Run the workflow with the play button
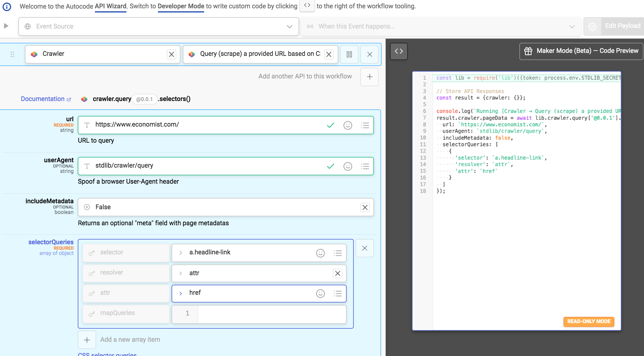Screen dimensions: 644x356 pos(6,26)
